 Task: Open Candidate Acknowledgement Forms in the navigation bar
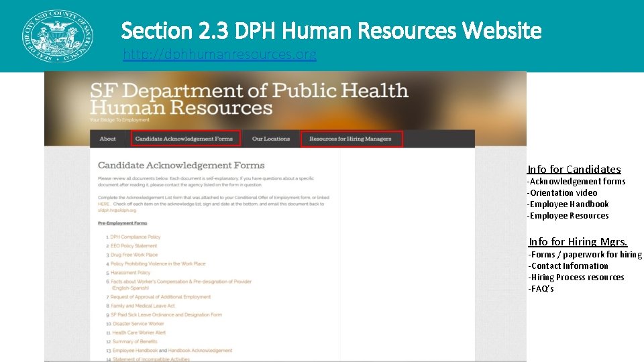[x=184, y=139]
